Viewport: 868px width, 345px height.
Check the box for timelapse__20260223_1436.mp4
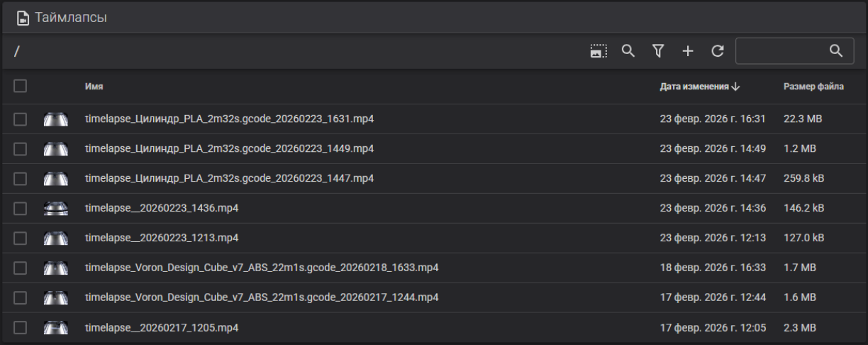(x=20, y=208)
